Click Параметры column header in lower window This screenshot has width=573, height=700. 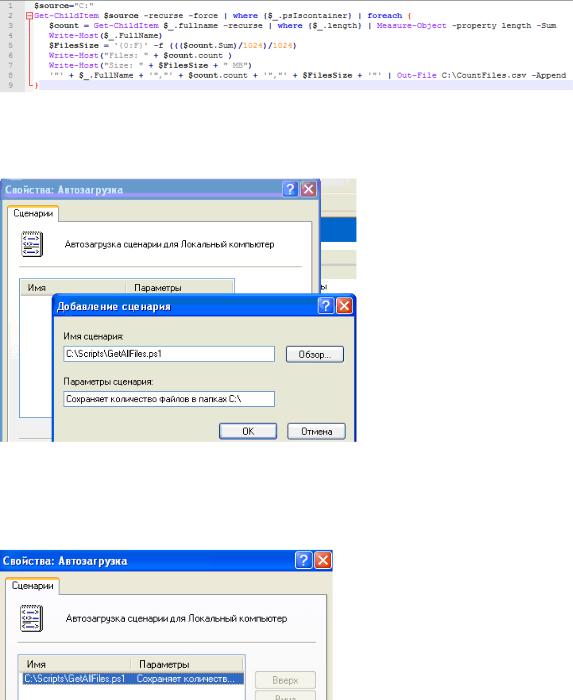pos(187,664)
